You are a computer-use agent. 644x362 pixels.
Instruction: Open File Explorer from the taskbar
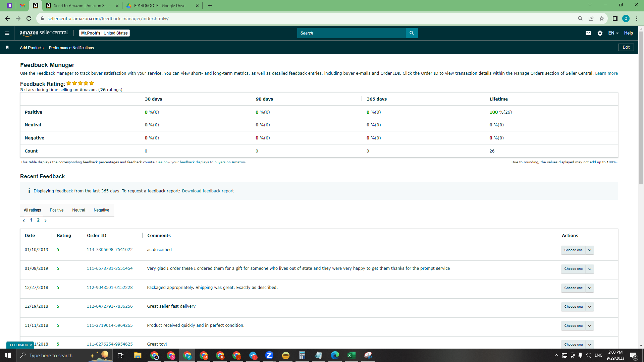[138, 355]
